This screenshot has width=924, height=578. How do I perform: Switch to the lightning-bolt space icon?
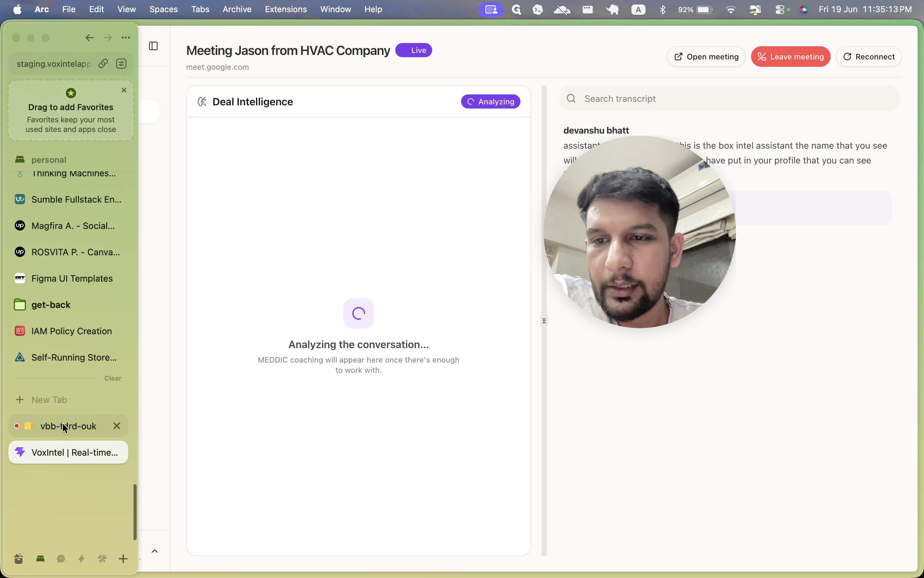point(81,559)
